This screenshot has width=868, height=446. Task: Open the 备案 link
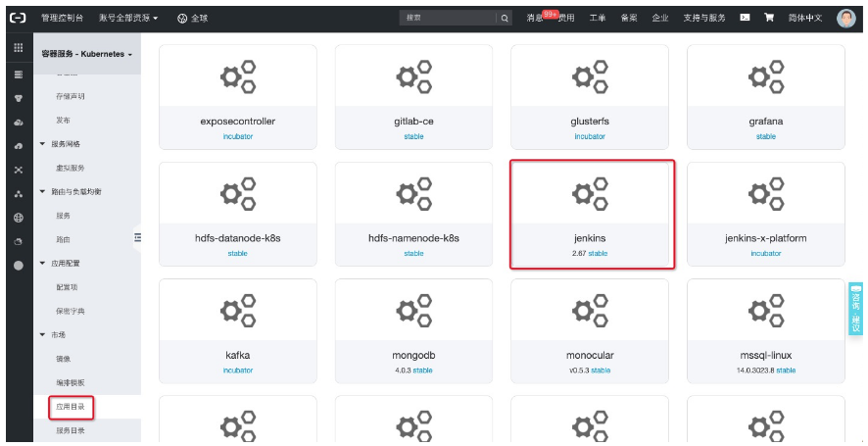(x=629, y=19)
